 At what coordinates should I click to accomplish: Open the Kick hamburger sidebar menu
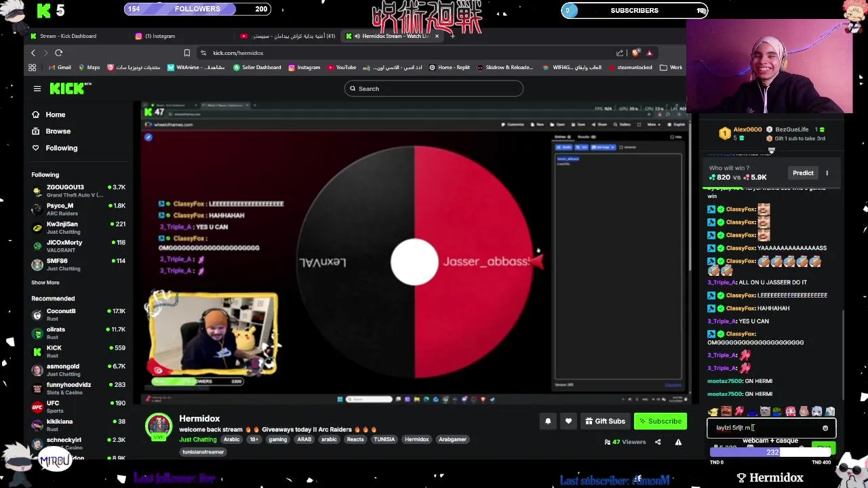pos(37,89)
